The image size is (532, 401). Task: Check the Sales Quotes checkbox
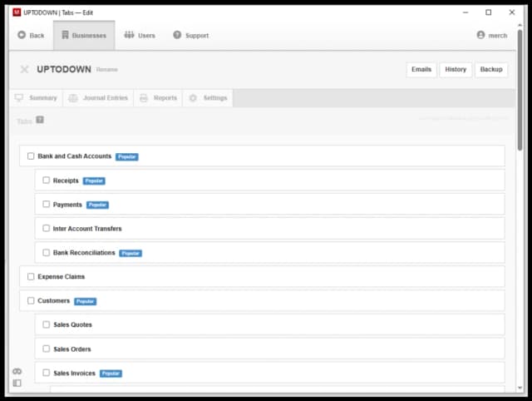(47, 324)
